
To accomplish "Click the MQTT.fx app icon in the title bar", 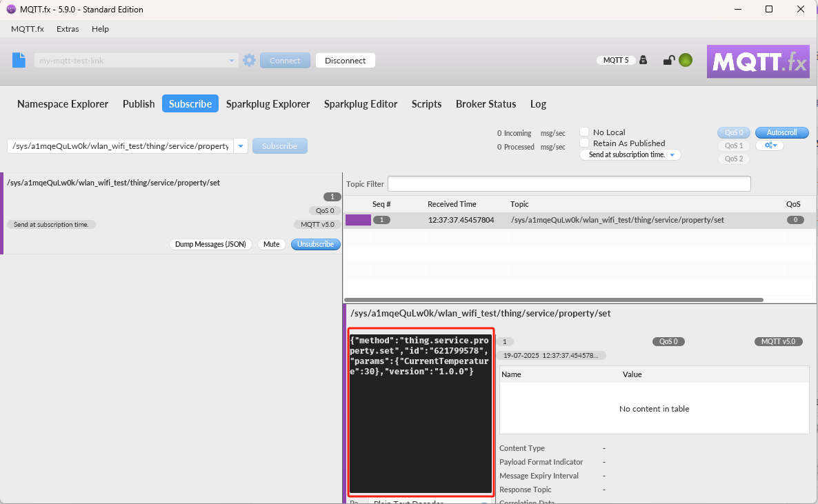I will 11,10.
